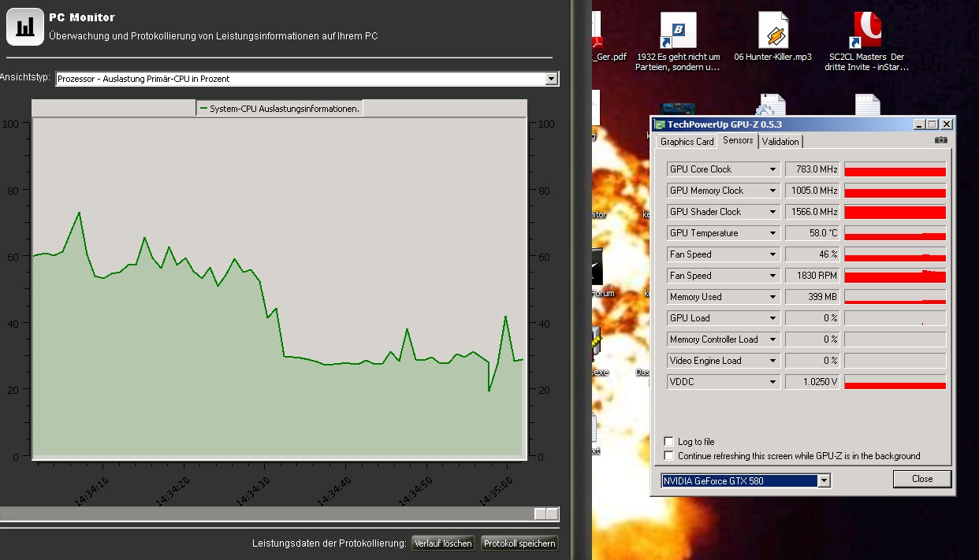The image size is (979, 560).
Task: Click the '1.0250 V' VDDC value
Action: [813, 382]
